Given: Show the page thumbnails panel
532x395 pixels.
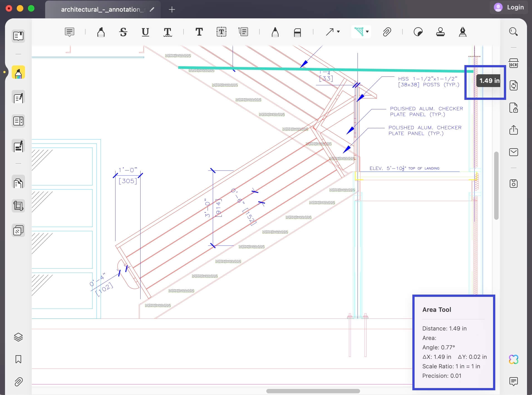Looking at the screenshot, I should [x=18, y=36].
